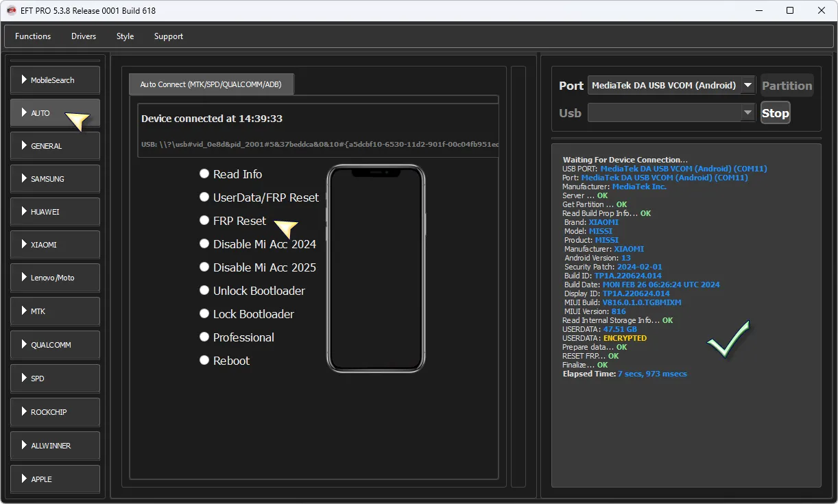
Task: Choose the Unlock Bootloader option
Action: (x=204, y=290)
